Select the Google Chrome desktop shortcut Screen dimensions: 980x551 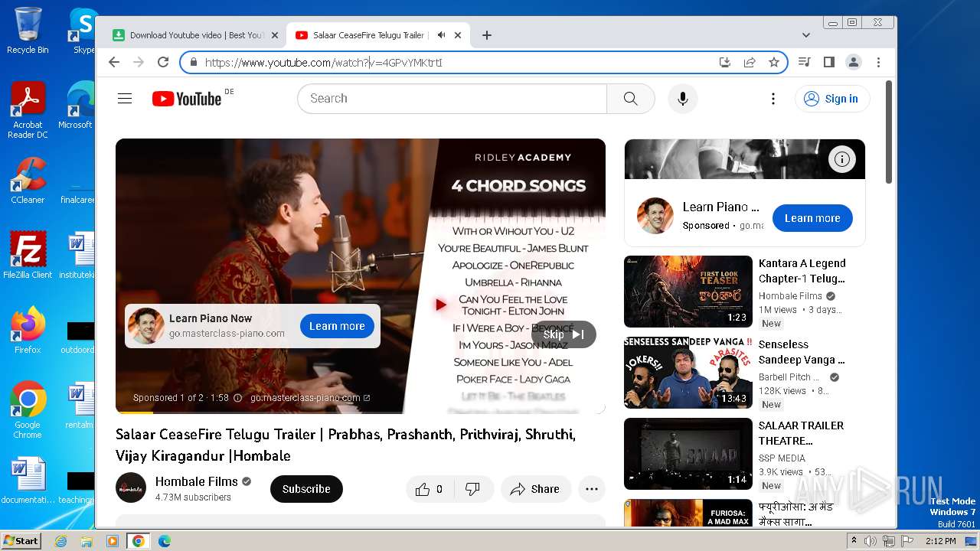(x=28, y=410)
